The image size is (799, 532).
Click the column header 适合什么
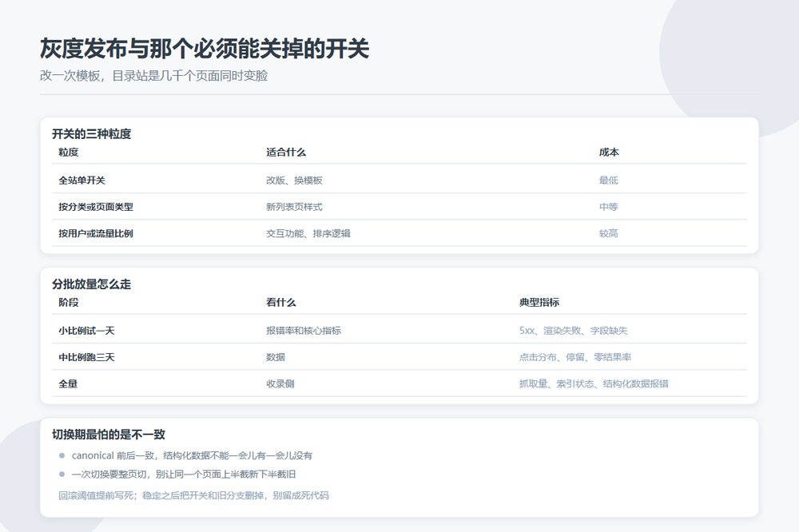[286, 152]
